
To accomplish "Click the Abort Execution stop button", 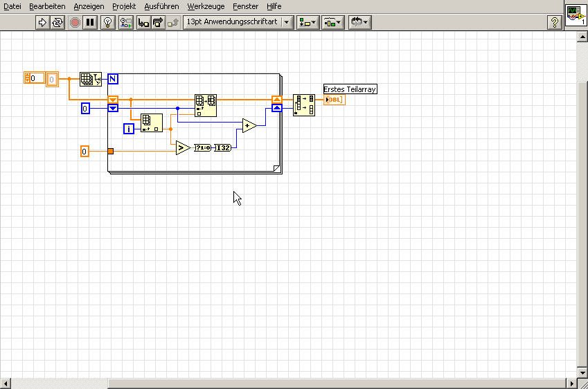I will tap(75, 22).
